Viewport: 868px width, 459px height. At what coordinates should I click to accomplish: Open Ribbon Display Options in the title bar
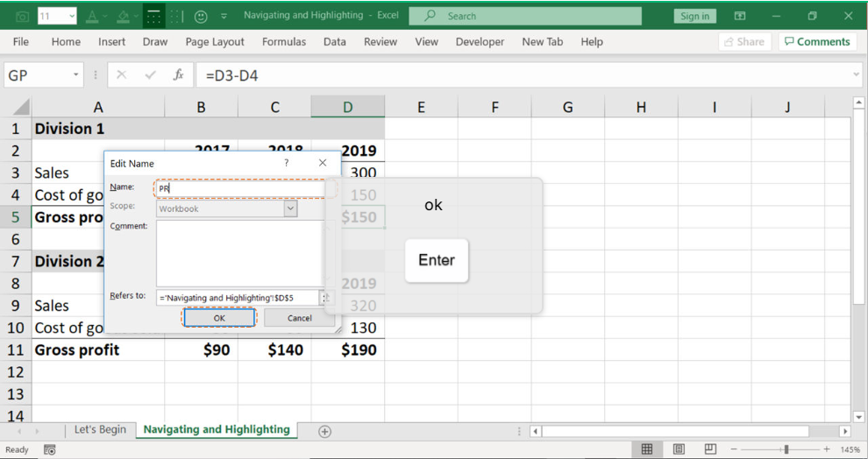(740, 16)
